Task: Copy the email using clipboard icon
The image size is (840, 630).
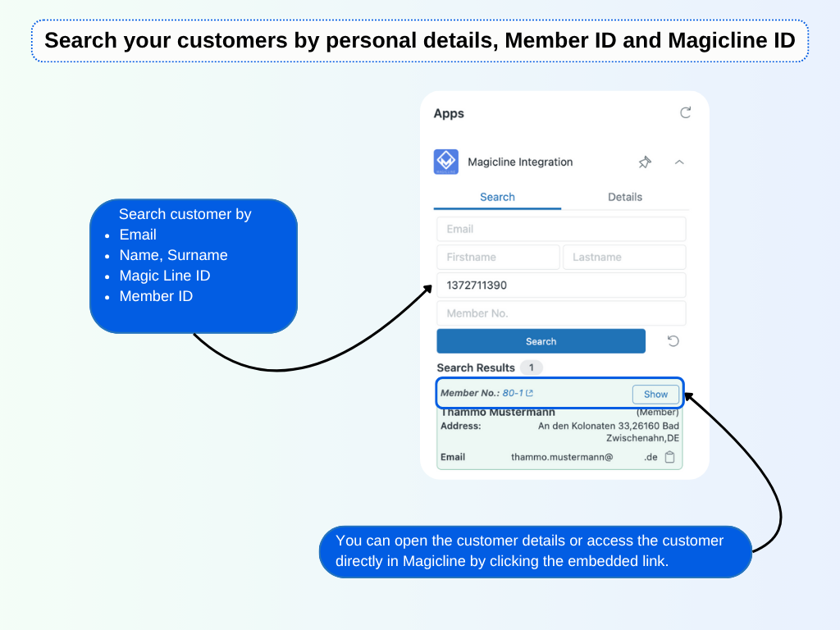Action: pos(669,458)
